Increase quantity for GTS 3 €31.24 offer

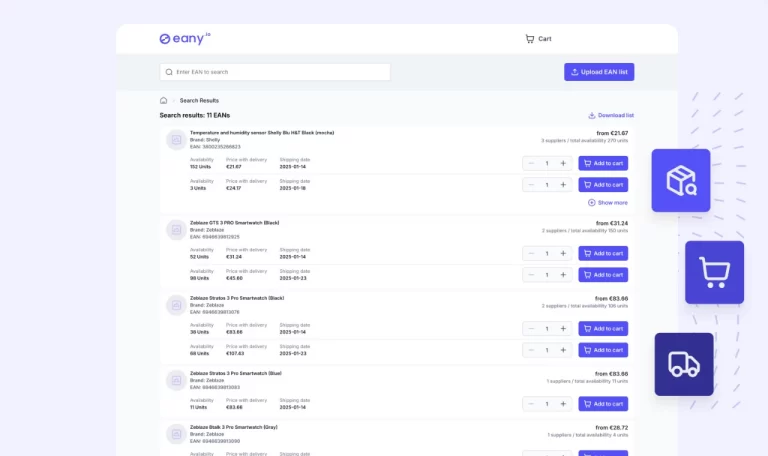[563, 253]
